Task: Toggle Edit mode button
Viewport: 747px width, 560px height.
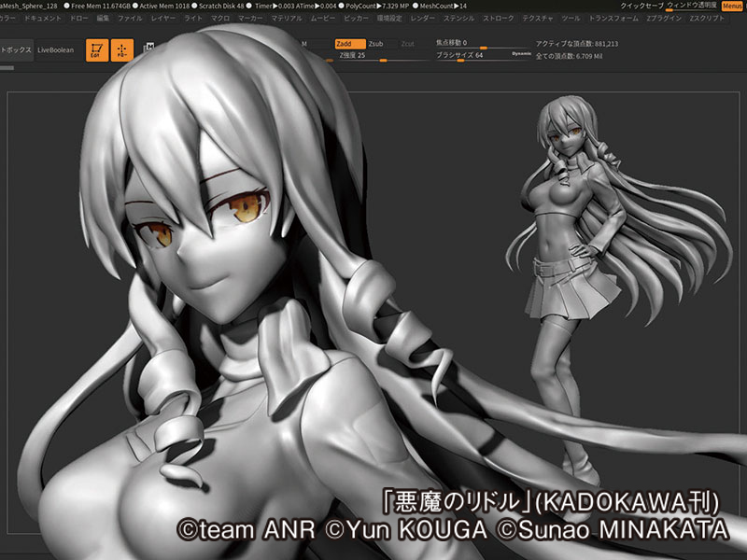Action: point(97,50)
